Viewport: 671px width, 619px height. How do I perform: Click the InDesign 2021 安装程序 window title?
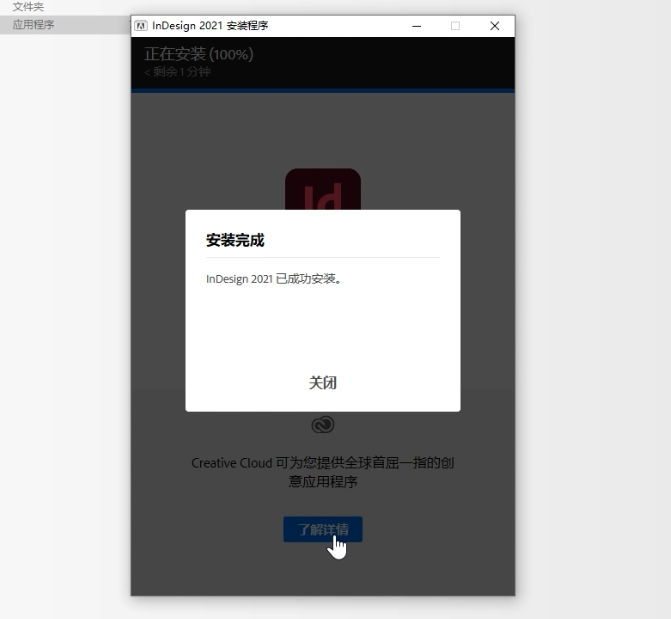(x=210, y=26)
